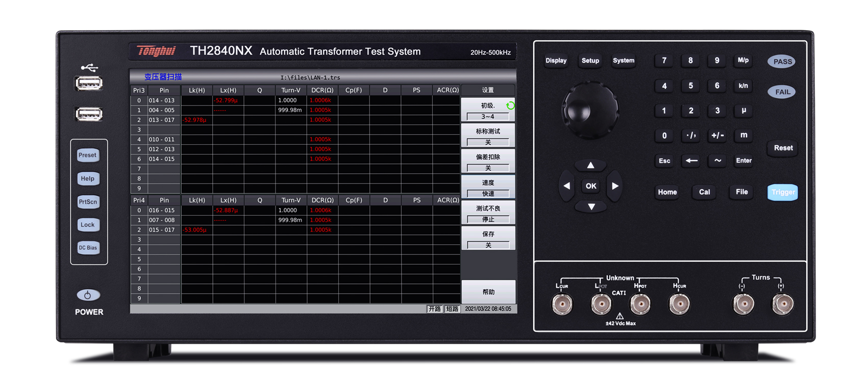This screenshot has width=868, height=388.
Task: Open the 初级 primary pin selection setting
Action: [487, 111]
